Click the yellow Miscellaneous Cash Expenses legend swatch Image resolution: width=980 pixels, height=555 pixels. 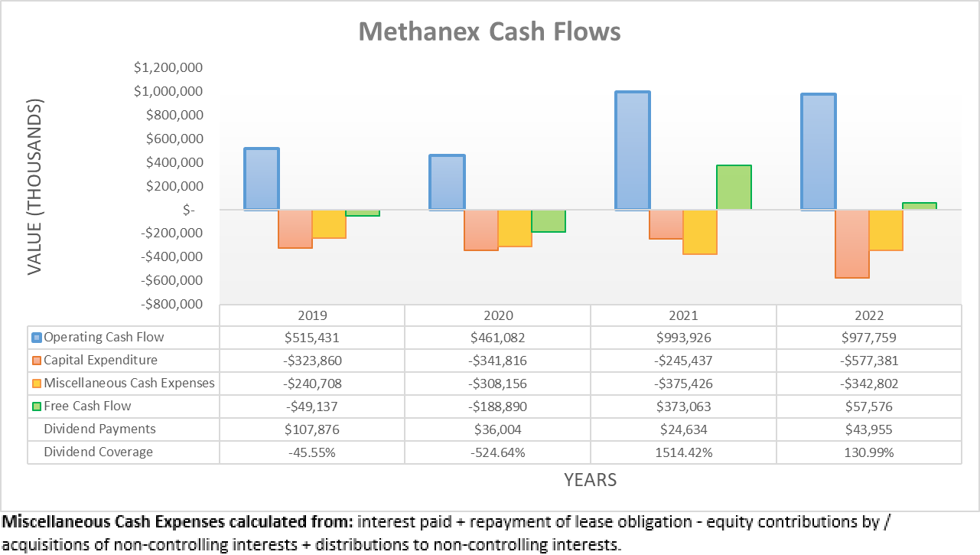coord(36,384)
